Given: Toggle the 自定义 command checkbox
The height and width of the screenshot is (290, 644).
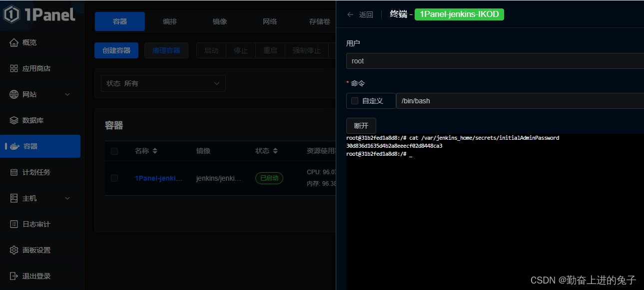Looking at the screenshot, I should click(x=355, y=101).
